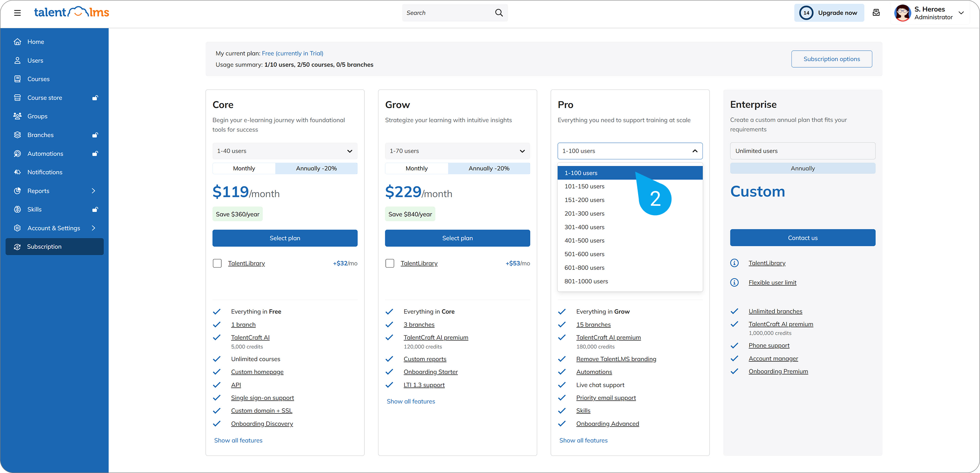Collapse the Pro plan 1-100 users dropdown
980x473 pixels.
[630, 151]
